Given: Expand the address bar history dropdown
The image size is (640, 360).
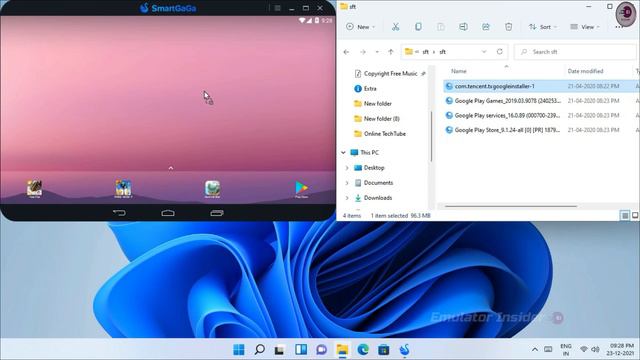Looking at the screenshot, I should (484, 52).
